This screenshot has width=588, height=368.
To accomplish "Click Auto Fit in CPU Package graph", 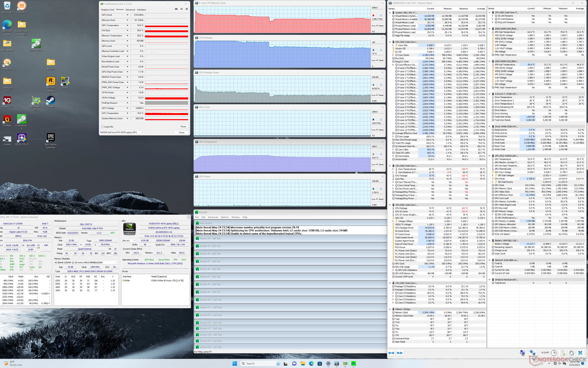I will [375, 60].
